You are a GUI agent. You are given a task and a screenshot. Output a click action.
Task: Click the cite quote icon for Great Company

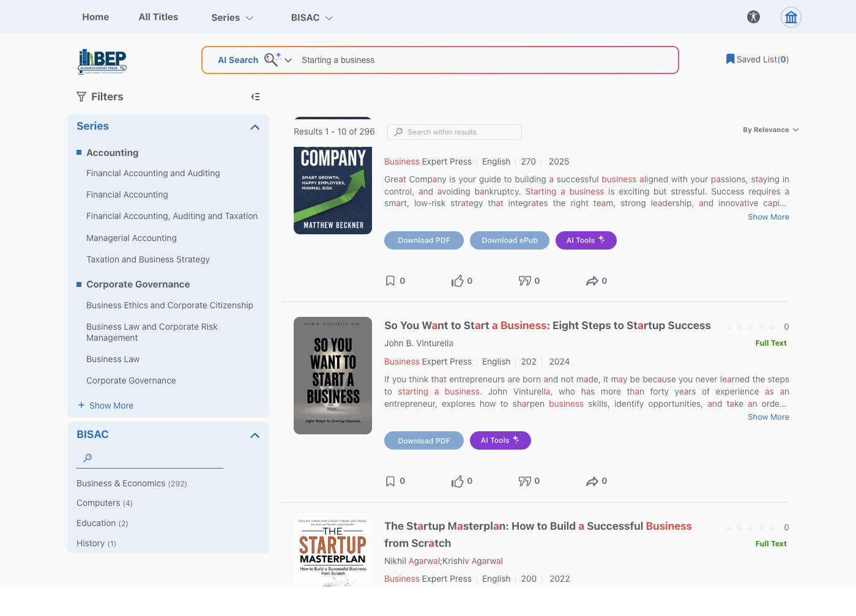pos(524,281)
